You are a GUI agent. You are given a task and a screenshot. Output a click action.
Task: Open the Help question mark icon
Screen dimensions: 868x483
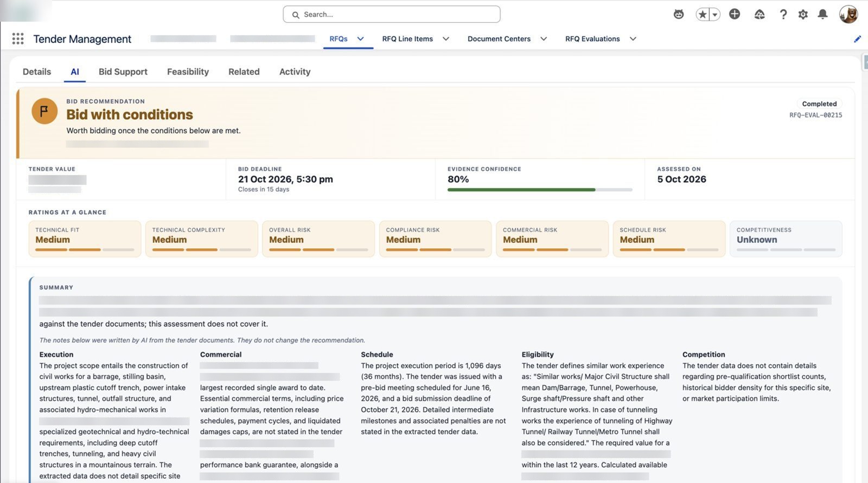tap(783, 15)
